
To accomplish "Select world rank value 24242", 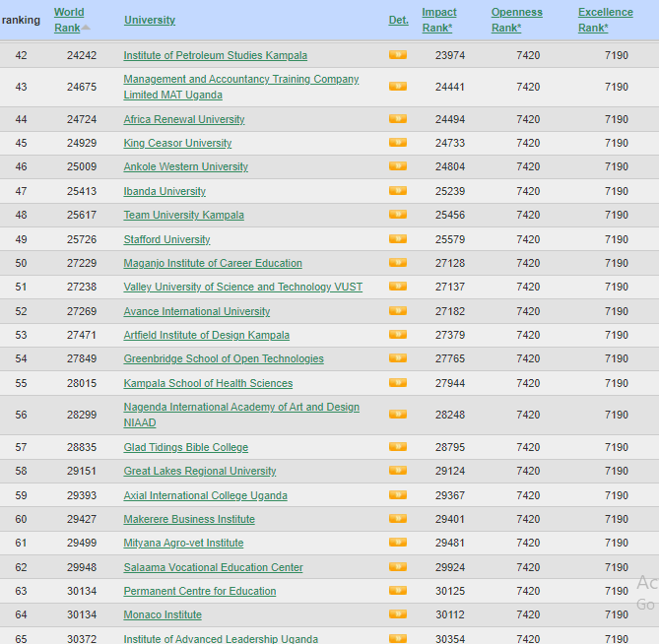I will point(82,55).
